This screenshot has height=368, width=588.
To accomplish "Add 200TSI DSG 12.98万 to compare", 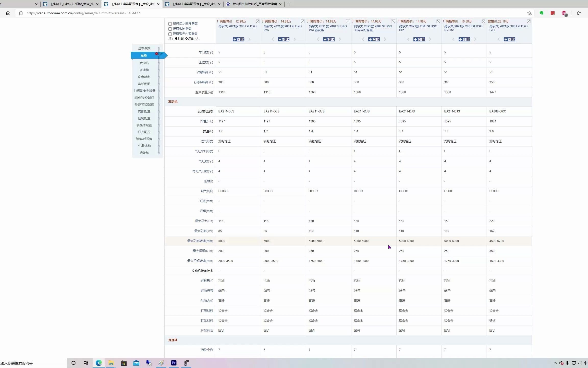I will 238,39.
